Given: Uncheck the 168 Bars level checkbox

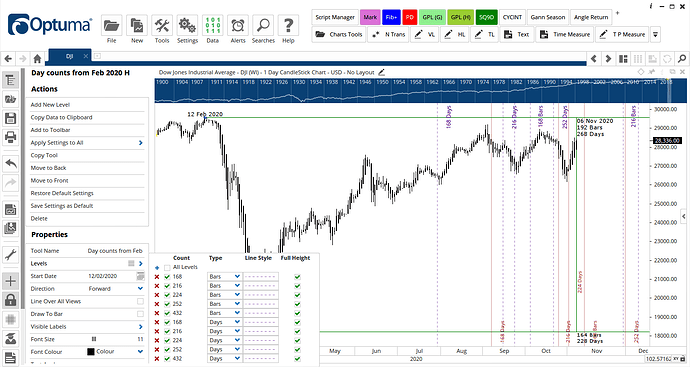Looking at the screenshot, I should (x=167, y=277).
